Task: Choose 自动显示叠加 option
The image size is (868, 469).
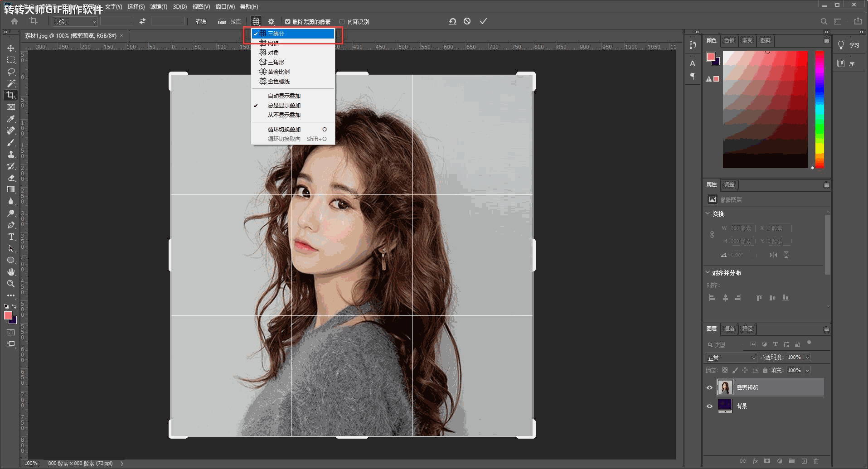Action: point(293,96)
